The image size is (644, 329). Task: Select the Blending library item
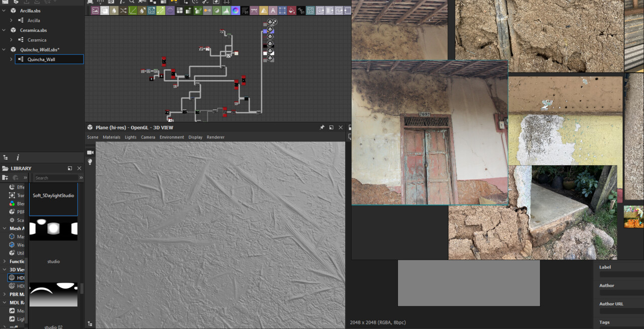16,204
